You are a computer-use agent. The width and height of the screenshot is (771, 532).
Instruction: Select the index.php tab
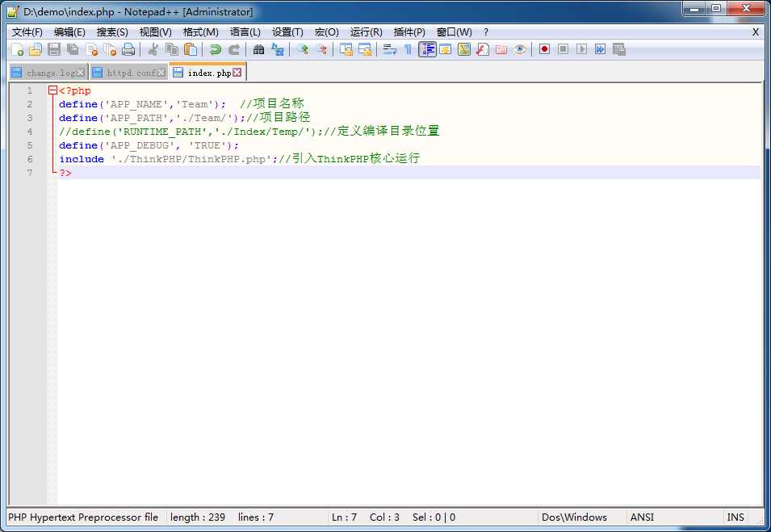click(x=207, y=73)
